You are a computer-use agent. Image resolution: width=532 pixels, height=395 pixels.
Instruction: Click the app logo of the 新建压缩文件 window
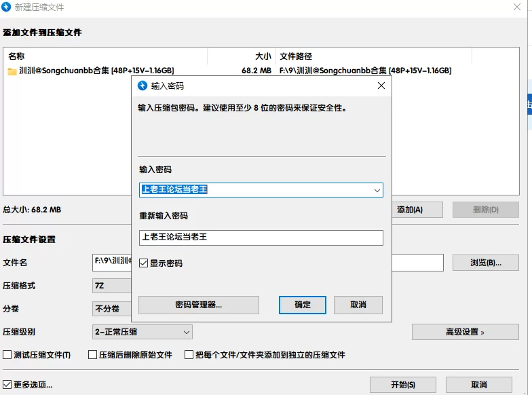(x=5, y=7)
